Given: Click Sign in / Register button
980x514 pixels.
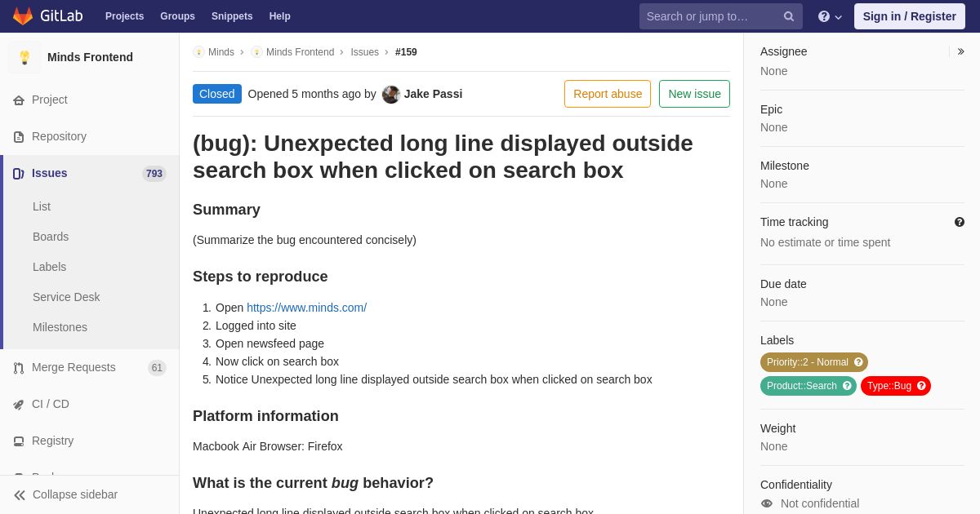Looking at the screenshot, I should [x=909, y=16].
